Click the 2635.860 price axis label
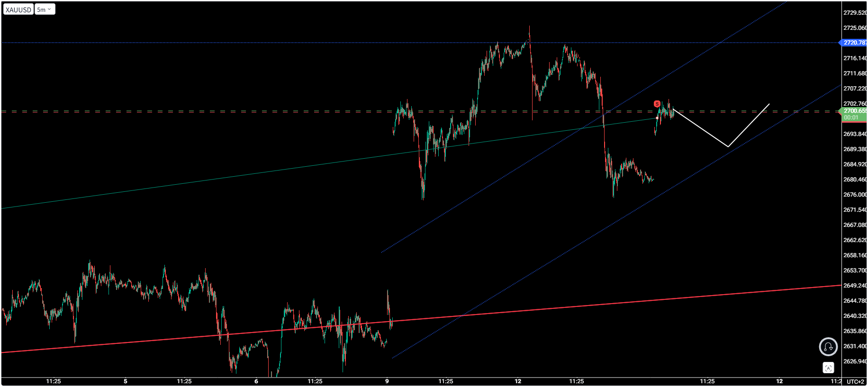Screen dimensions: 868x387 tap(855, 331)
